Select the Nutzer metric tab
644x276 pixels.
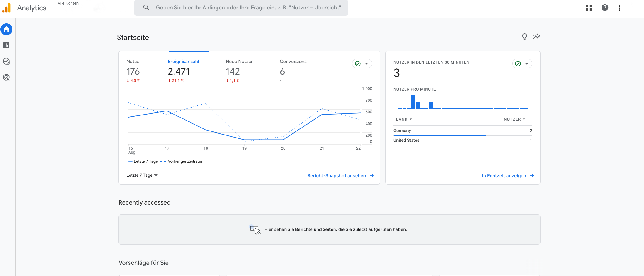pyautogui.click(x=133, y=71)
